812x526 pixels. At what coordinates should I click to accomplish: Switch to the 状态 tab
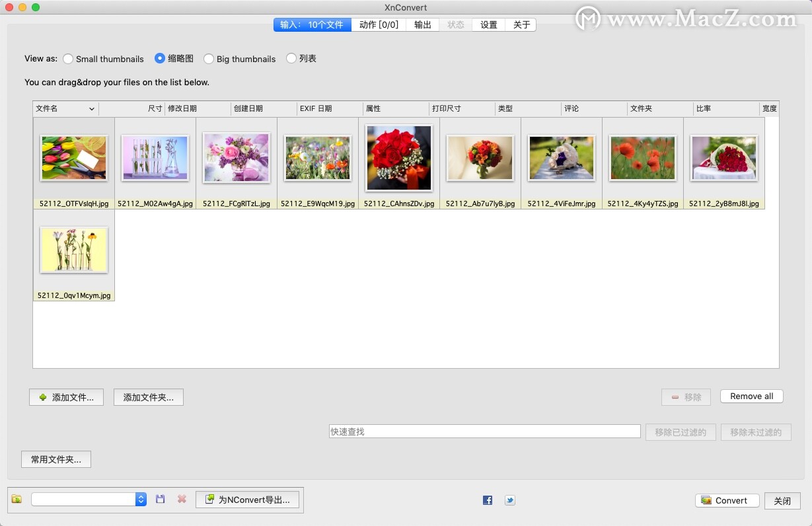point(456,24)
